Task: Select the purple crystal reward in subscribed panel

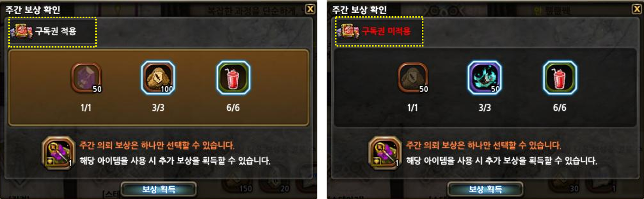Action: 86,77
